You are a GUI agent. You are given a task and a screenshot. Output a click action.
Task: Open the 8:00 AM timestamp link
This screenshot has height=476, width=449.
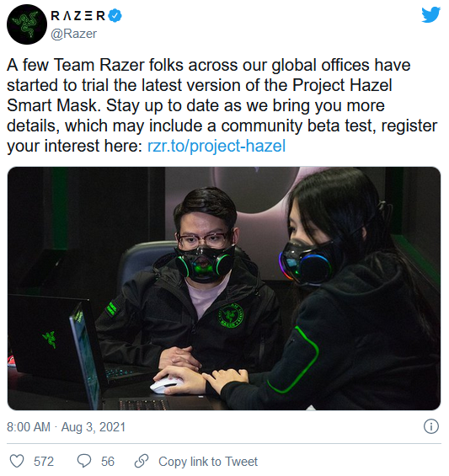(x=29, y=427)
